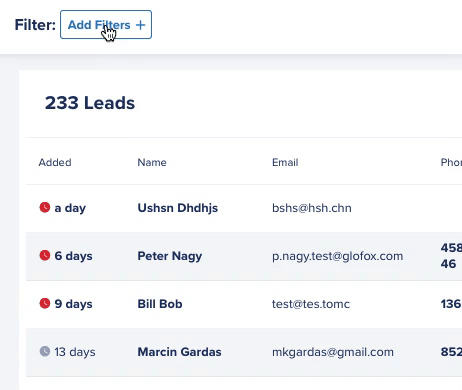Click email test@tes.tomc
The width and height of the screenshot is (462, 390).
[x=311, y=304]
